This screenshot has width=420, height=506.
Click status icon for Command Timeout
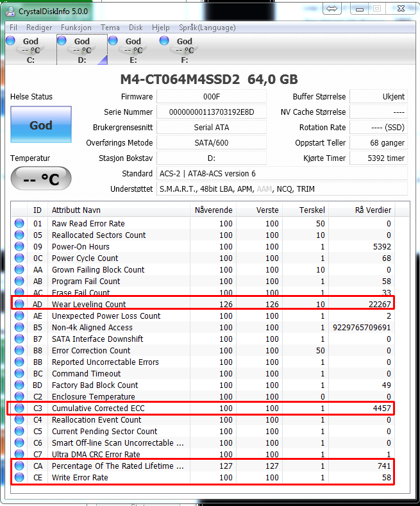click(x=19, y=373)
